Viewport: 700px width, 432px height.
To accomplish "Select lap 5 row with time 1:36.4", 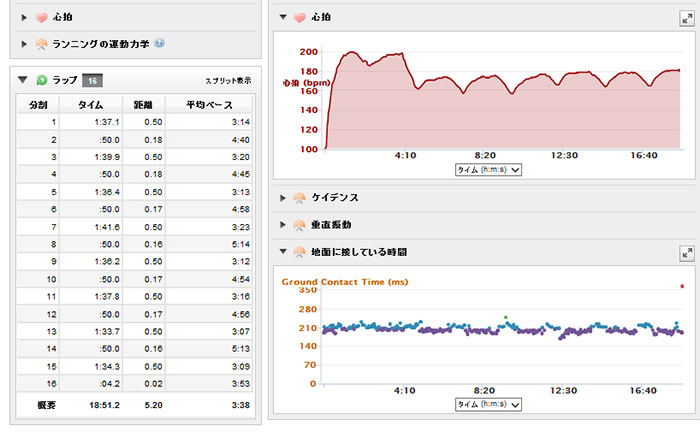I will 134,192.
